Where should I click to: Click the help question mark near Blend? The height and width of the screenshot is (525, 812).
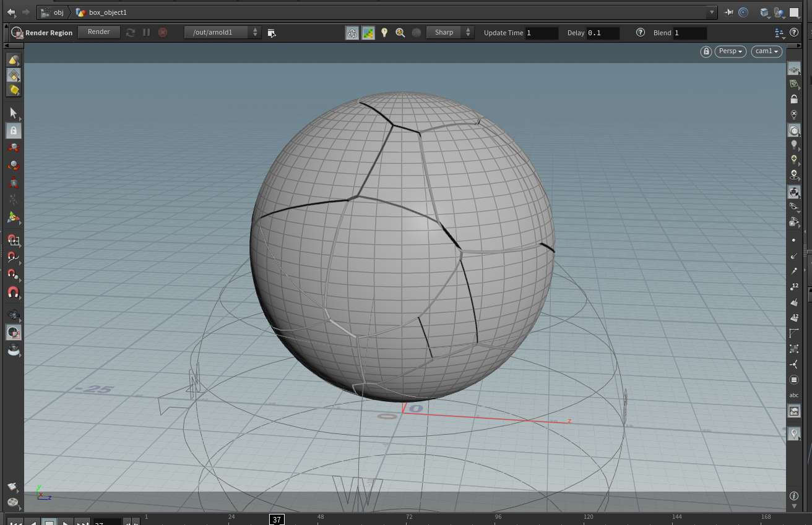tap(641, 33)
